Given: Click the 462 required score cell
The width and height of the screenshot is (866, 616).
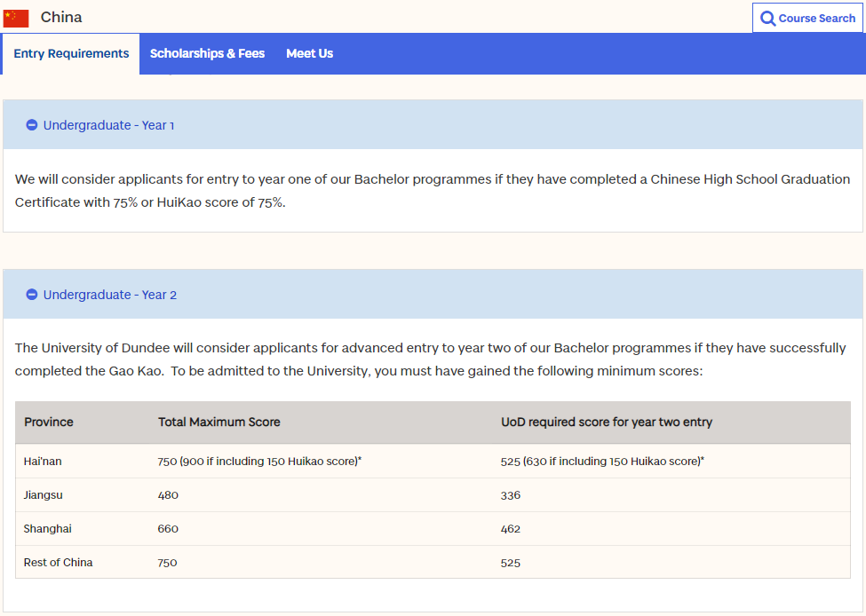Looking at the screenshot, I should click(x=511, y=529).
